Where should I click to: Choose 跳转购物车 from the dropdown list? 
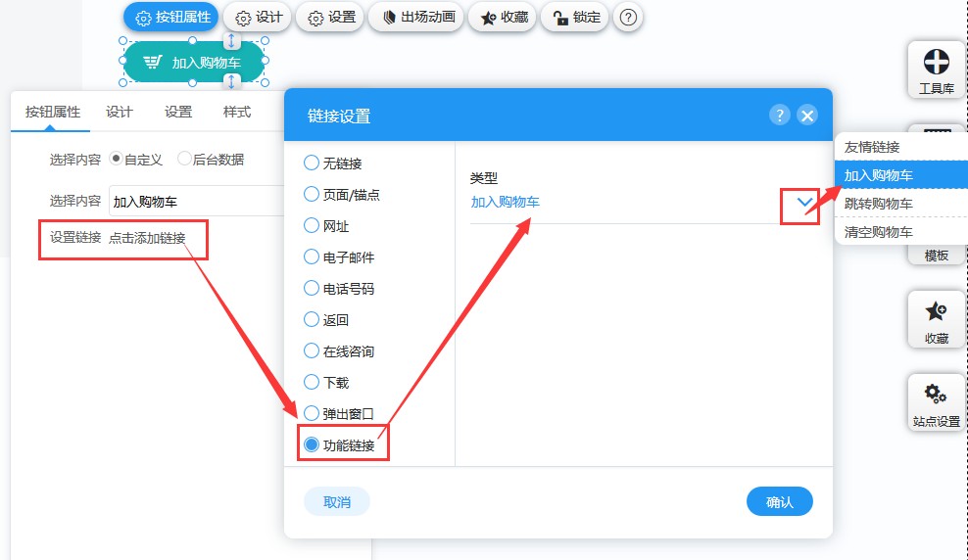pyautogui.click(x=900, y=204)
